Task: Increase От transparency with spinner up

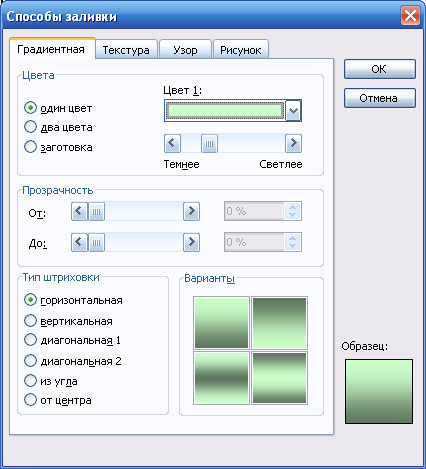Action: coord(293,207)
